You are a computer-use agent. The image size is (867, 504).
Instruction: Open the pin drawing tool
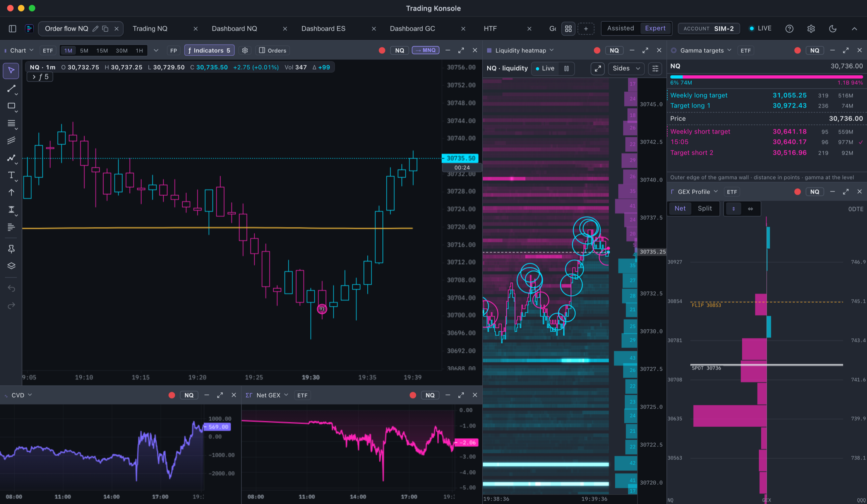(x=11, y=249)
